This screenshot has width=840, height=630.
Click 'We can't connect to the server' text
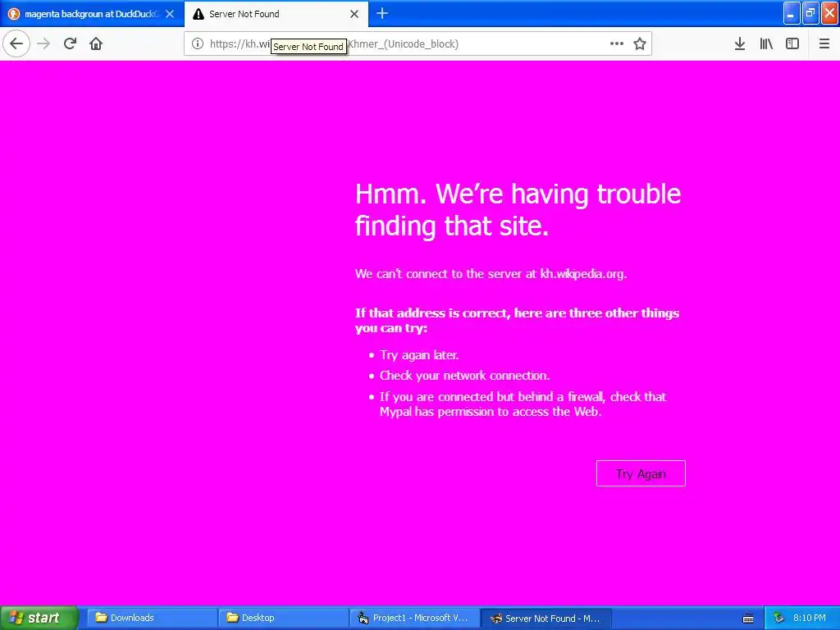coord(491,274)
